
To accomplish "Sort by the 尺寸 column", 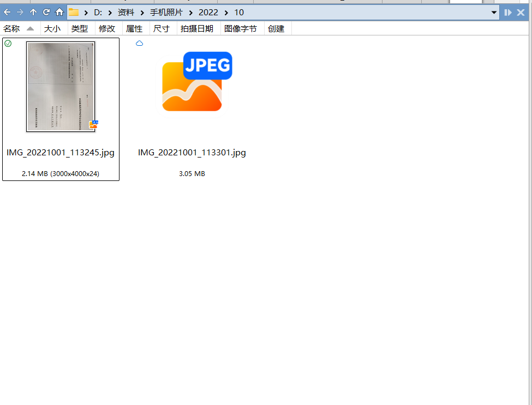I will point(161,29).
